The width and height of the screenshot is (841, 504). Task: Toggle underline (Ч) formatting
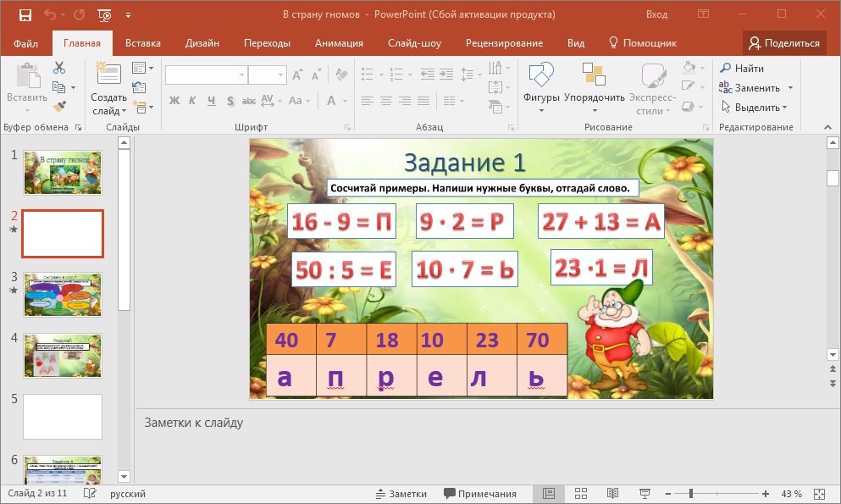212,101
